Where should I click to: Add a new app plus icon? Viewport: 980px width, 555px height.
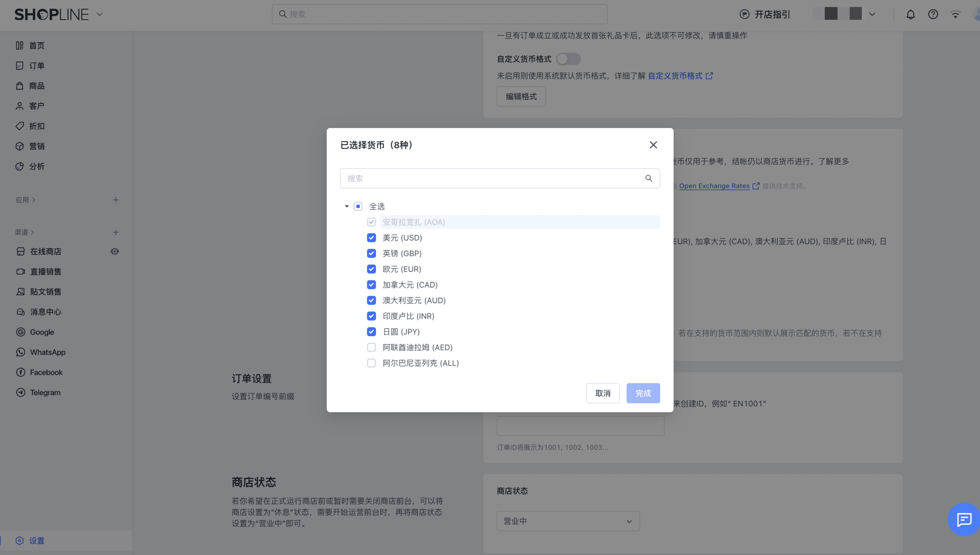tap(116, 200)
